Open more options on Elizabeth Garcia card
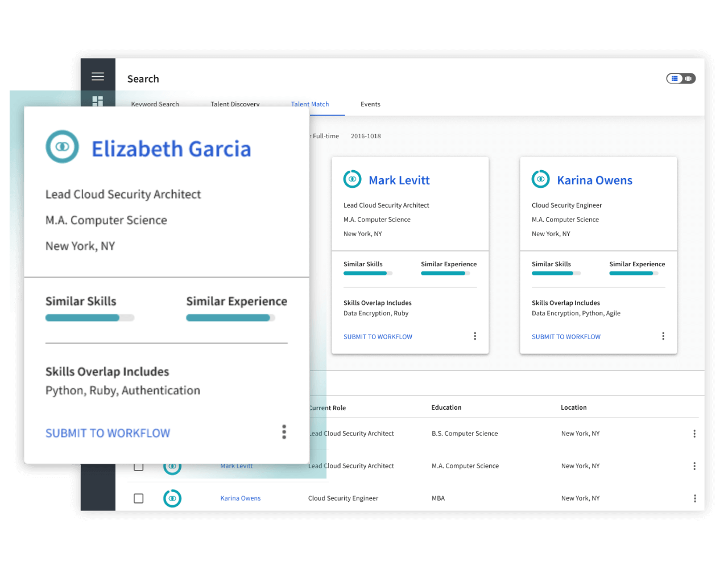The height and width of the screenshot is (569, 728). click(x=284, y=432)
